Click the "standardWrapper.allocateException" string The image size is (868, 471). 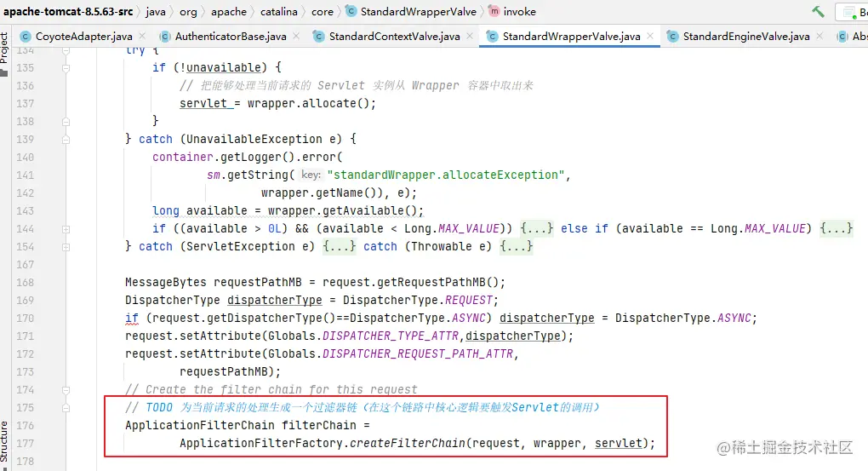click(446, 175)
